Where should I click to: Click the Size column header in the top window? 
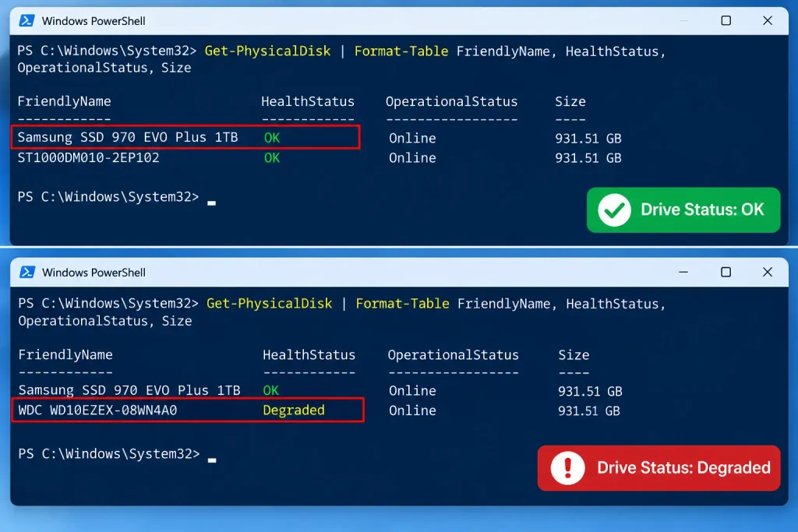570,102
